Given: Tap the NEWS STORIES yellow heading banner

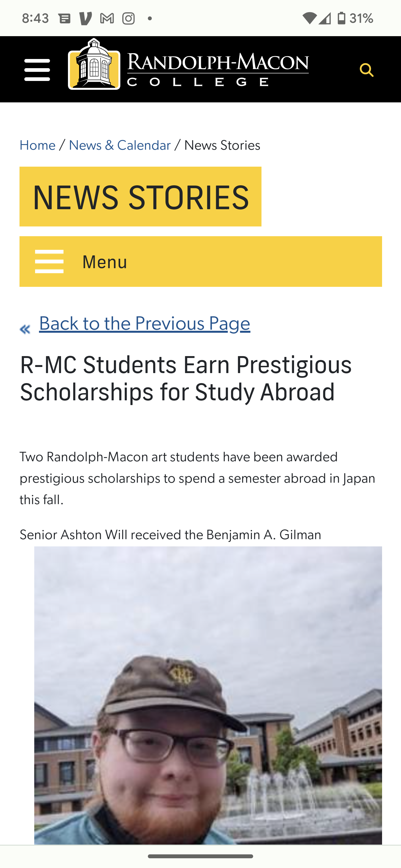Looking at the screenshot, I should (x=140, y=196).
